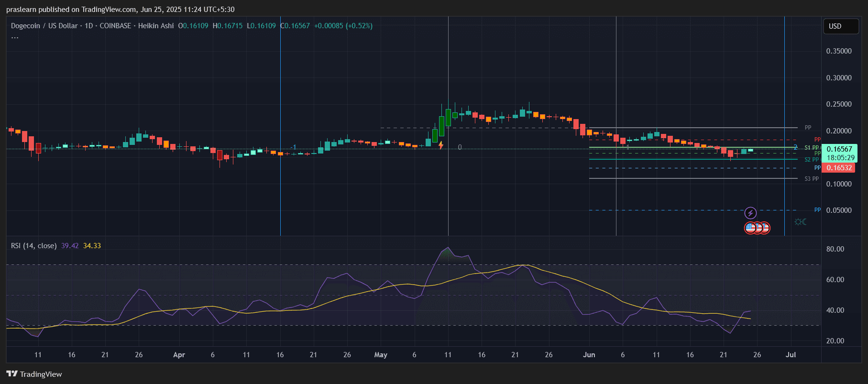Click the purple RSI value 39.42
Screen dimensions: 868x384
point(70,246)
